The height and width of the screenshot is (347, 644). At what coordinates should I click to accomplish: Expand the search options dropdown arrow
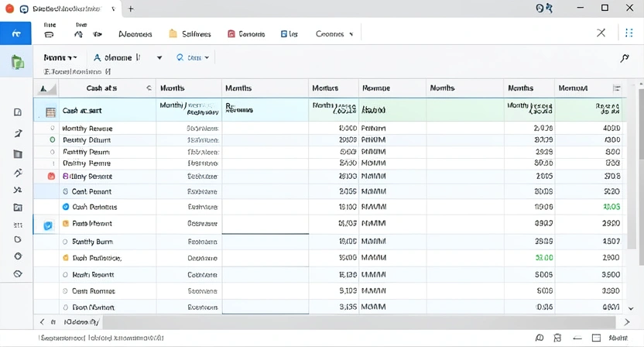(207, 58)
